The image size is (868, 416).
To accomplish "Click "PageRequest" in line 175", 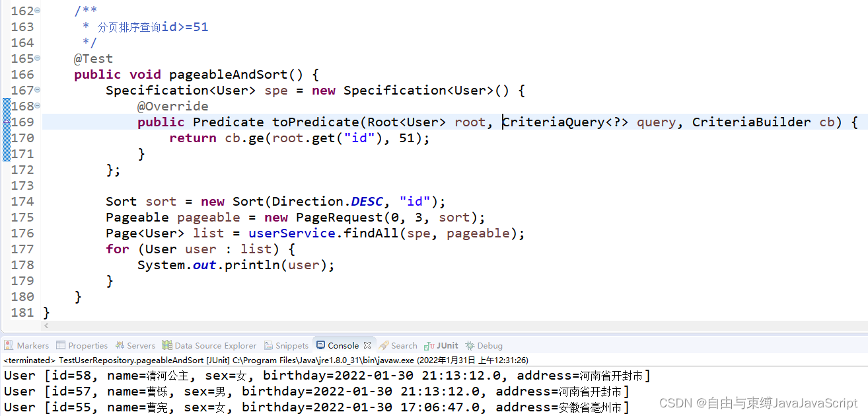I will coord(340,218).
